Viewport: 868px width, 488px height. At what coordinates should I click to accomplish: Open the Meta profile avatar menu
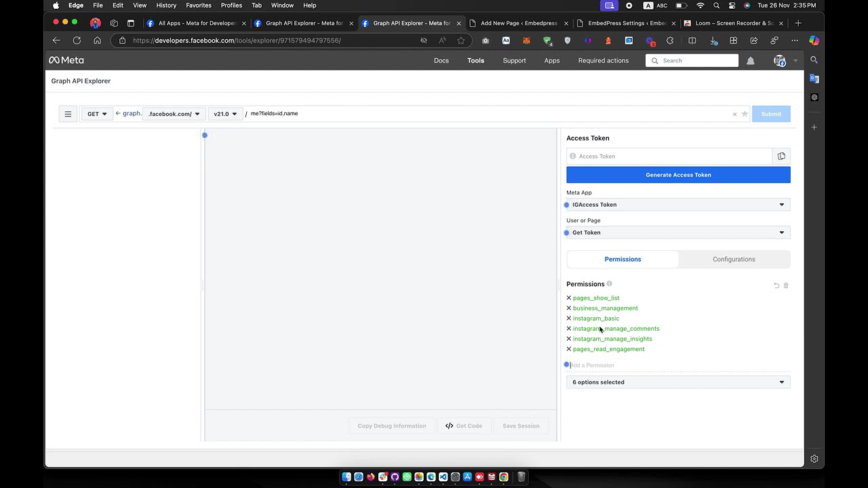(780, 61)
